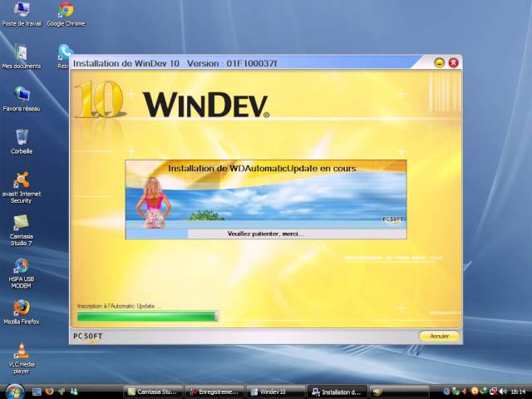
Task: Open the Corbeille recycle bin
Action: tap(22, 141)
